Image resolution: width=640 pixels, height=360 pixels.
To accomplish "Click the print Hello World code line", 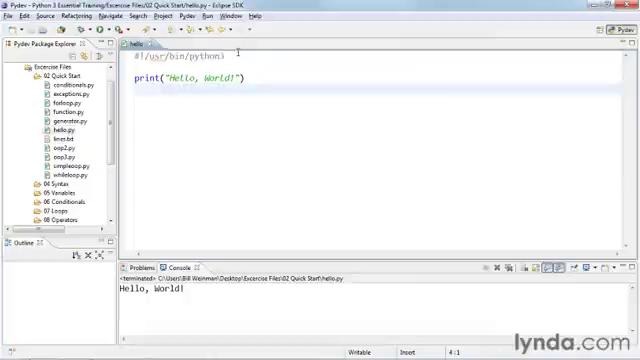I will pos(189,78).
